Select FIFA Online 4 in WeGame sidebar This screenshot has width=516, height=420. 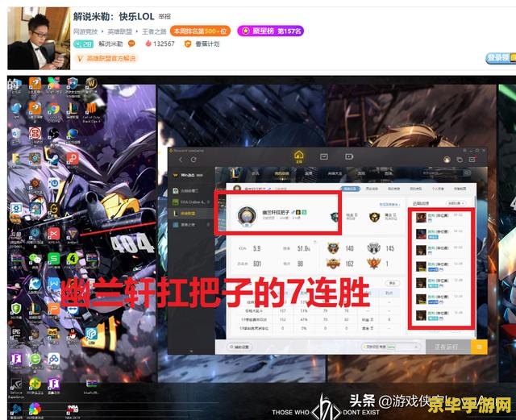tap(191, 202)
